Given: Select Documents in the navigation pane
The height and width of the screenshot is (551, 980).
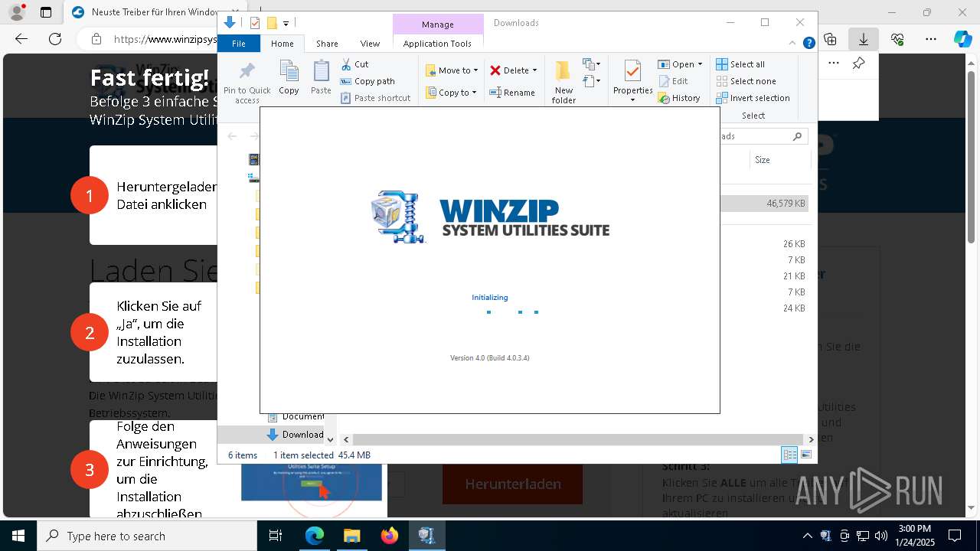Looking at the screenshot, I should tap(295, 416).
